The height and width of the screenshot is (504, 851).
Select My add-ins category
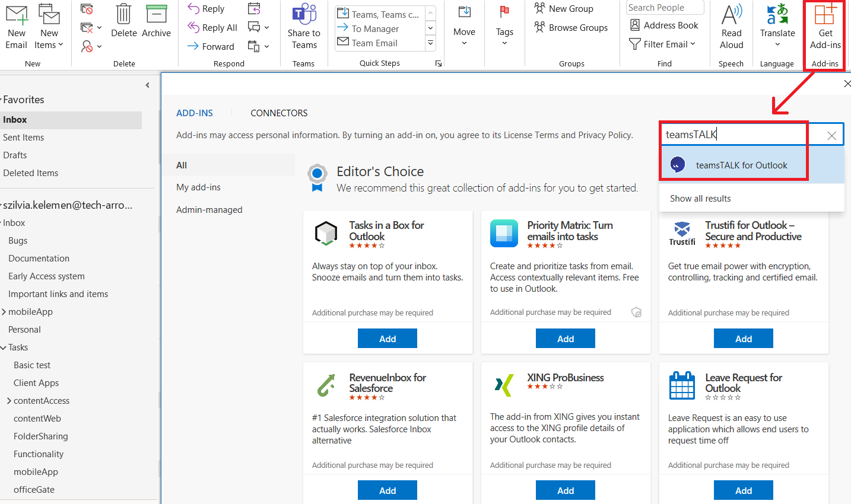coord(198,187)
